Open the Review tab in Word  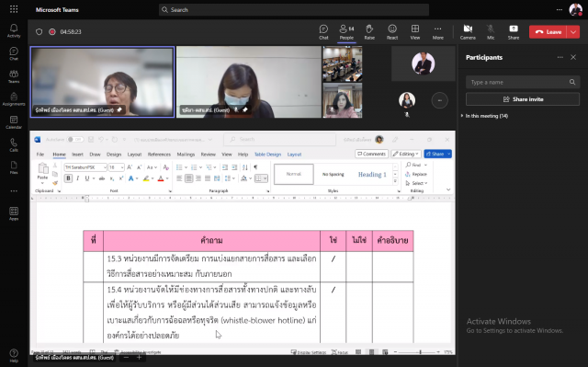point(209,155)
